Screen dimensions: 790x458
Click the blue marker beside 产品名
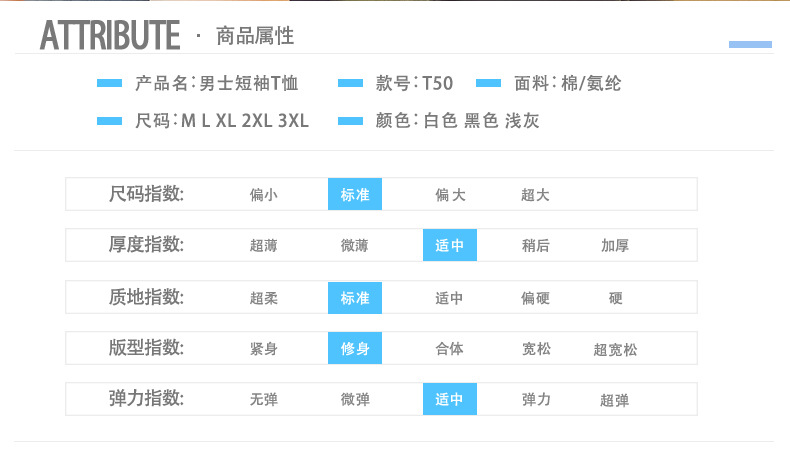pos(109,84)
